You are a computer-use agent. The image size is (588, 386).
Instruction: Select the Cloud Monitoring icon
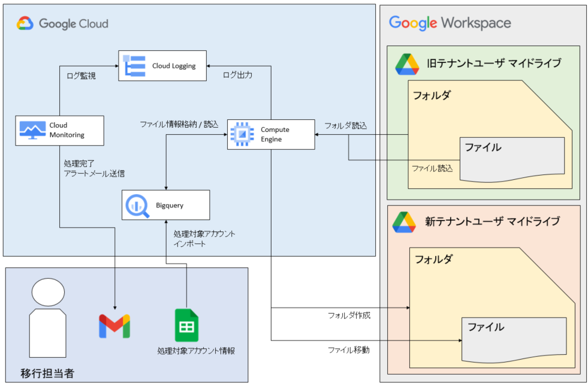(x=32, y=130)
